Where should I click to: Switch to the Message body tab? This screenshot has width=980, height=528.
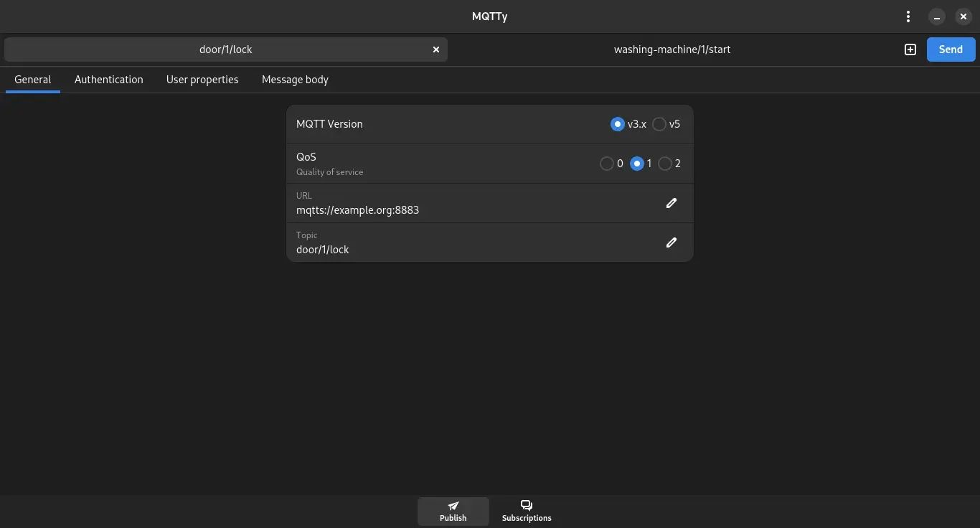pos(294,80)
